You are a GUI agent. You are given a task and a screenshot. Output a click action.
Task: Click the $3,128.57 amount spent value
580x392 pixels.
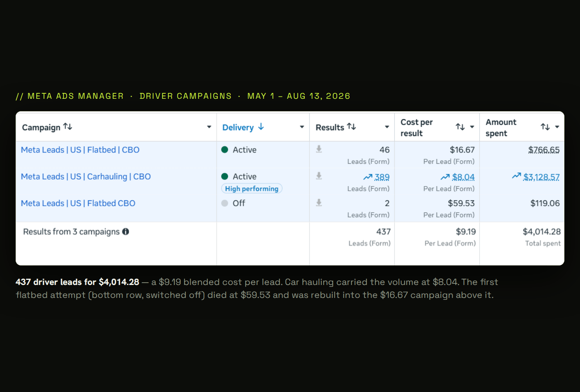(x=542, y=177)
